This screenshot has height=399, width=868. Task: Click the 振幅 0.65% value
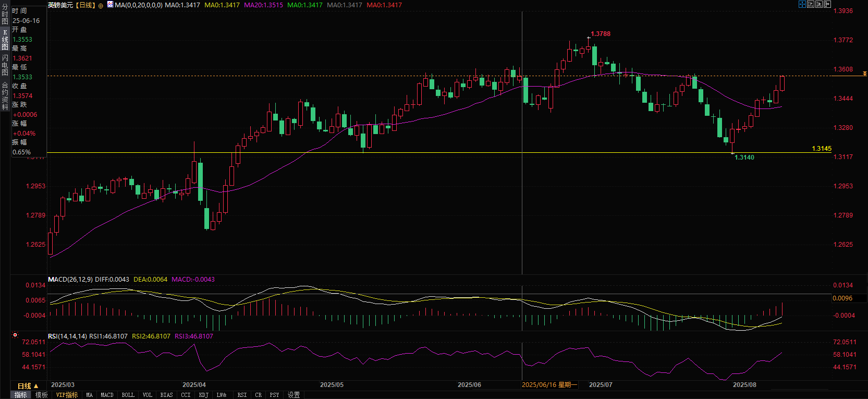[22, 152]
